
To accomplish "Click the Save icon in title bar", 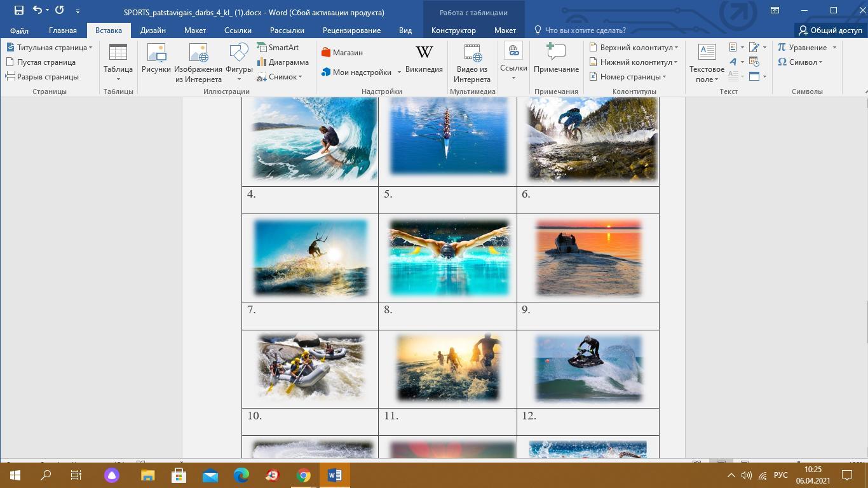I will (x=19, y=10).
